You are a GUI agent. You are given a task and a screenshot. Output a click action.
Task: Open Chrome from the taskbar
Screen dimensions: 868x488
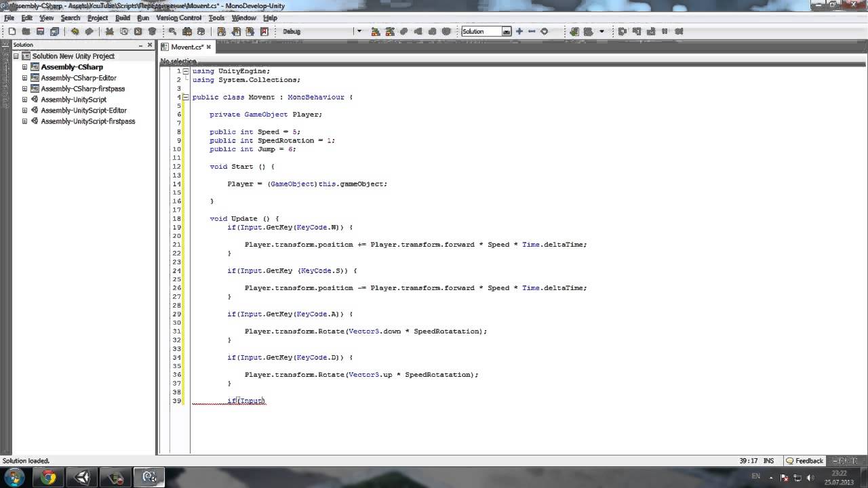[47, 477]
